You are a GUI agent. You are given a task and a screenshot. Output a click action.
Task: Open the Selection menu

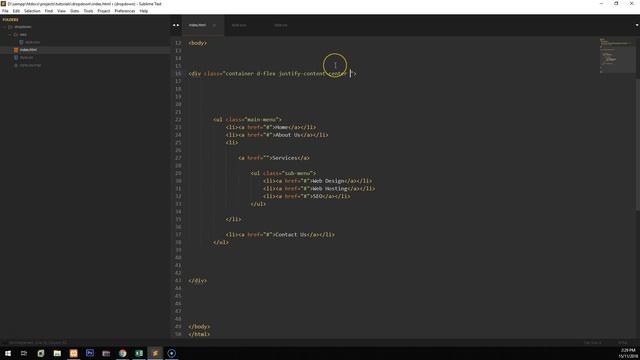pos(32,11)
